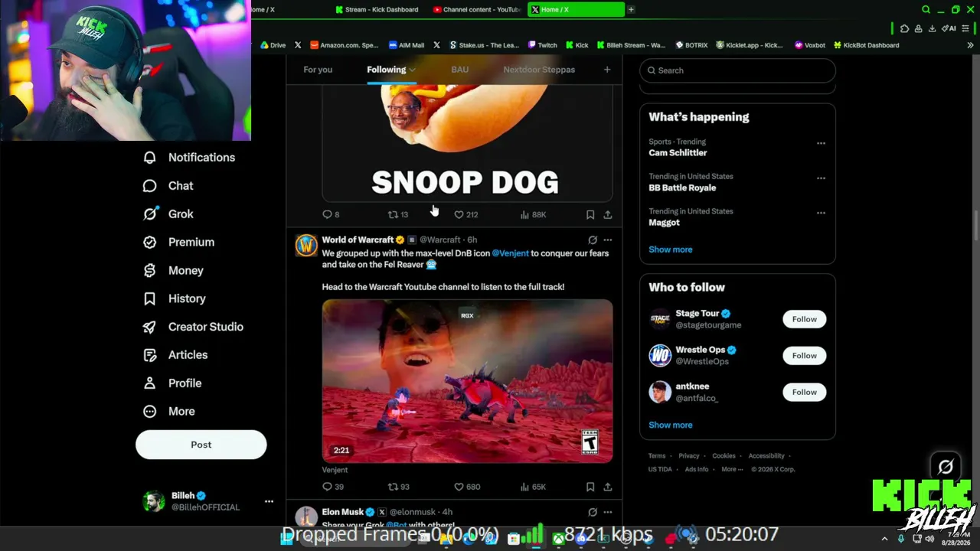Open Grok actions on the Warcraft post
The image size is (980, 551).
(x=593, y=240)
